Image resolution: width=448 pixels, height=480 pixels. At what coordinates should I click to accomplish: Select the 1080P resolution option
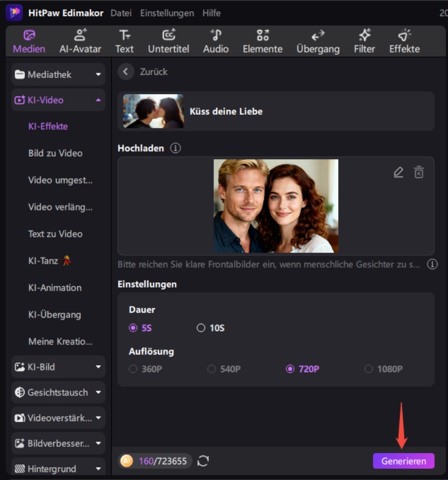(368, 369)
